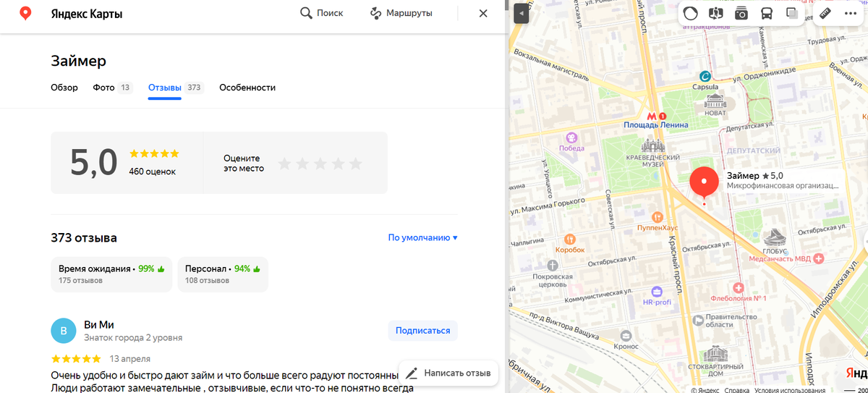Click the Кронос marker

(x=626, y=336)
